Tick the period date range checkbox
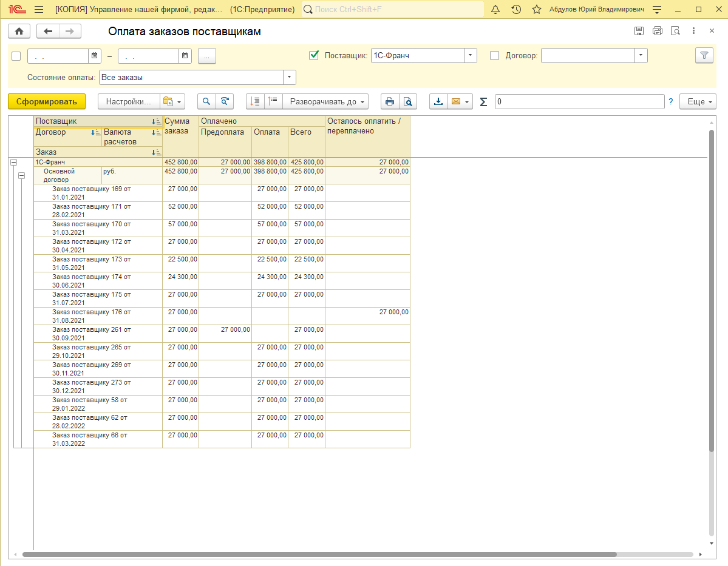The width and height of the screenshot is (728, 566). click(x=16, y=56)
